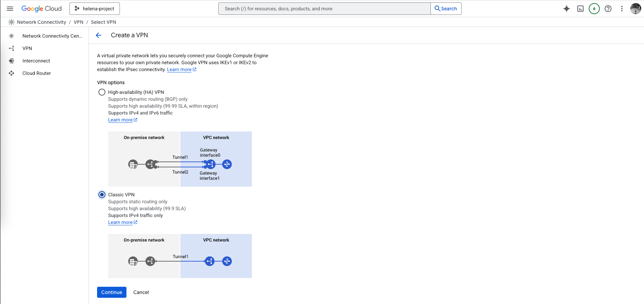Open the helena-project project picker
Viewport: 644px width, 304px height.
pos(95,9)
